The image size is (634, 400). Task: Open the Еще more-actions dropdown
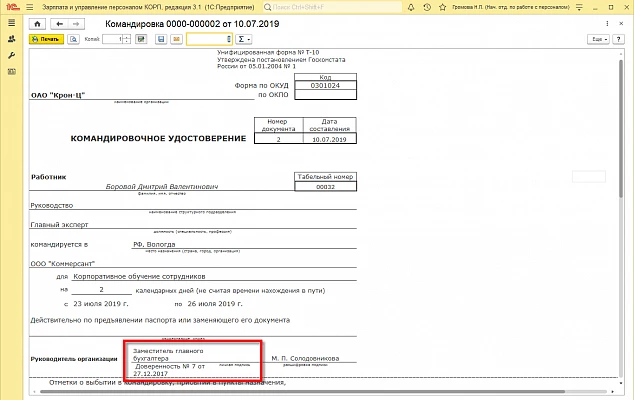click(598, 39)
